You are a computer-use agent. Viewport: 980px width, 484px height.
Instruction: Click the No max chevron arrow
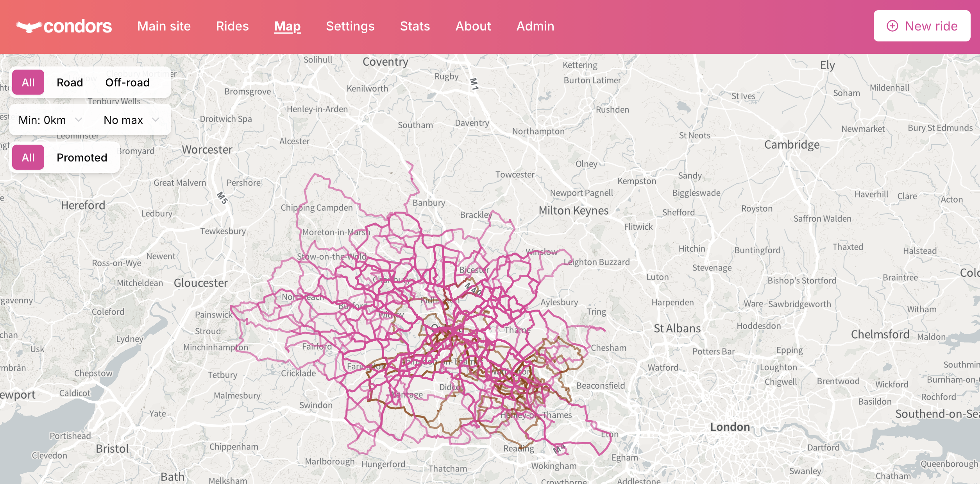(x=156, y=120)
